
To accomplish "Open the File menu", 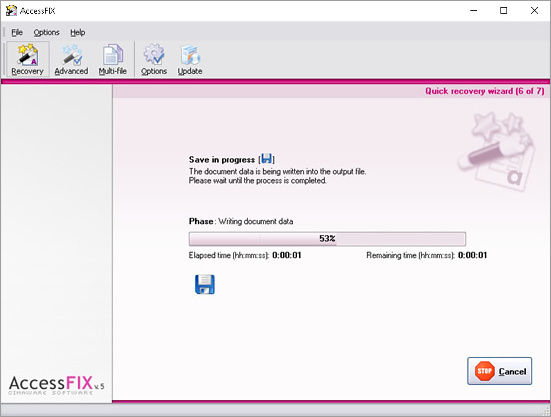I will click(x=17, y=32).
